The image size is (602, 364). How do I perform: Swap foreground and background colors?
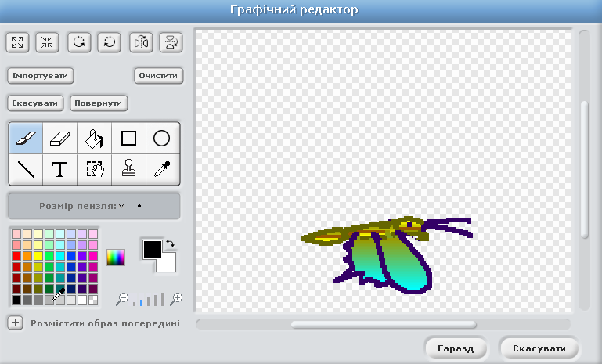click(170, 243)
